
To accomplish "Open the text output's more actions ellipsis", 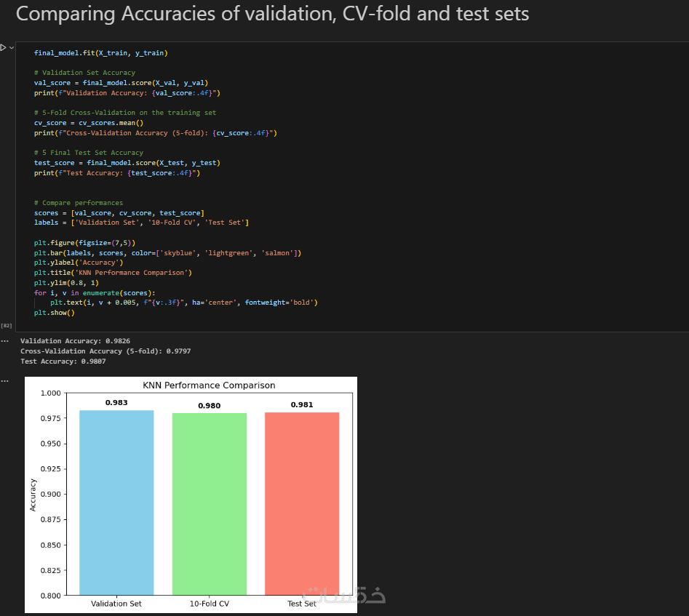I will [x=4, y=340].
